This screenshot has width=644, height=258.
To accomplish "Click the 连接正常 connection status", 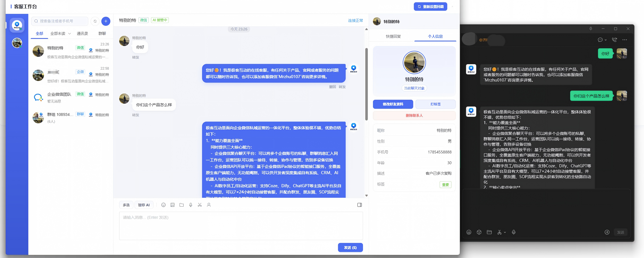I will point(356,20).
